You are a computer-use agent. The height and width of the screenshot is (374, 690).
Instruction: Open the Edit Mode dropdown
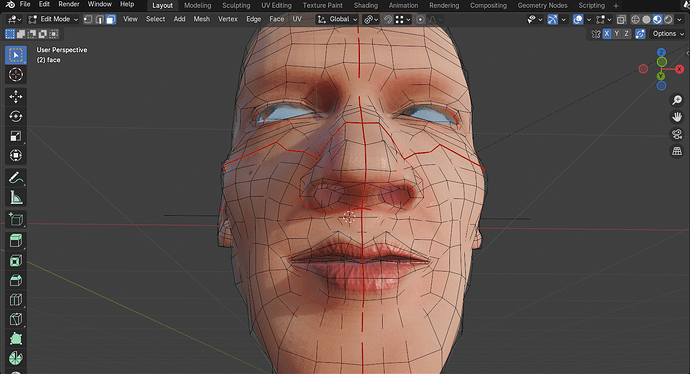click(x=53, y=19)
